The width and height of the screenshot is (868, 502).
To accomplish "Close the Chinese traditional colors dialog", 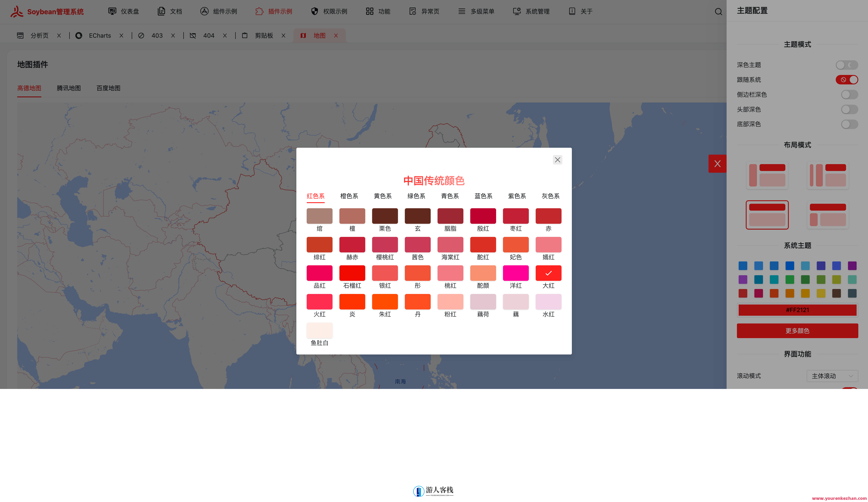I will pyautogui.click(x=557, y=160).
